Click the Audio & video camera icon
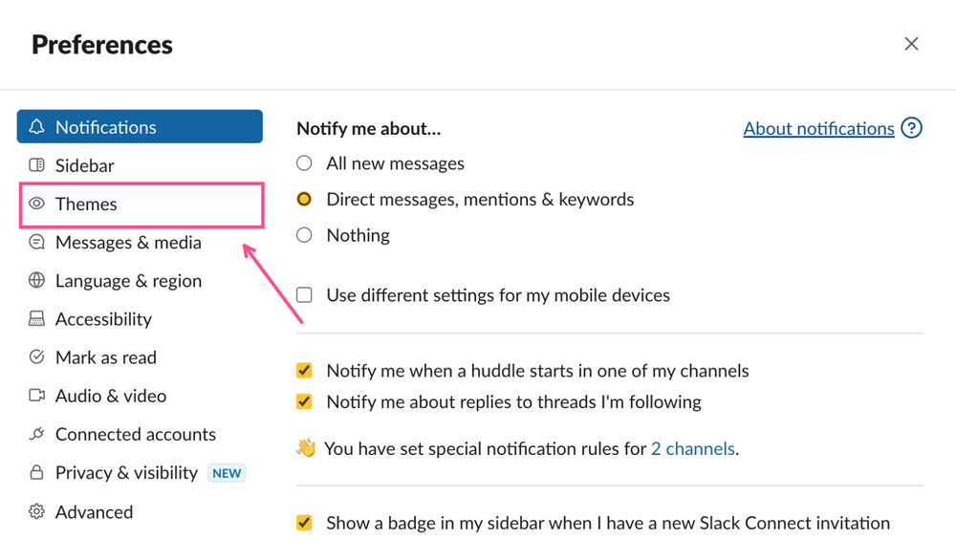Viewport: 956px width, 560px height. point(38,395)
